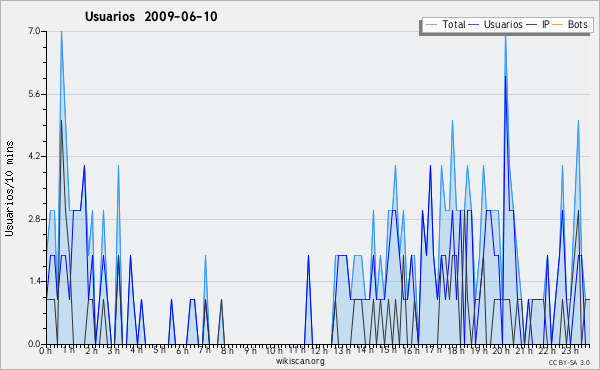Click the '11 h' x-axis label
This screenshot has height=370, width=600.
click(297, 350)
